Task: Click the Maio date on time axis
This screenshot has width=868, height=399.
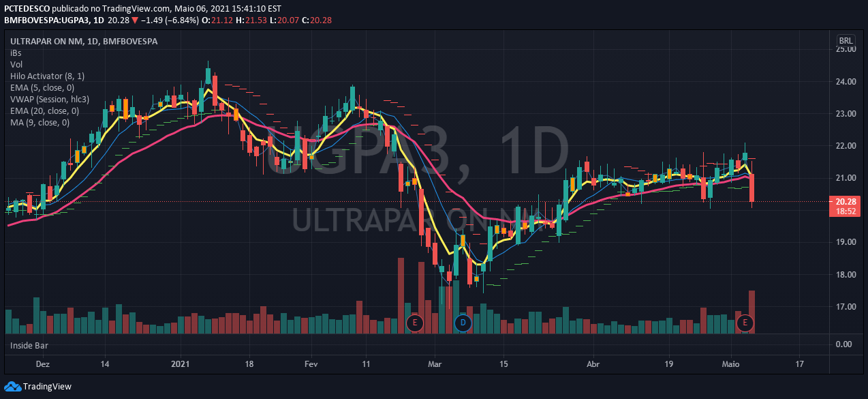Action: pos(732,364)
